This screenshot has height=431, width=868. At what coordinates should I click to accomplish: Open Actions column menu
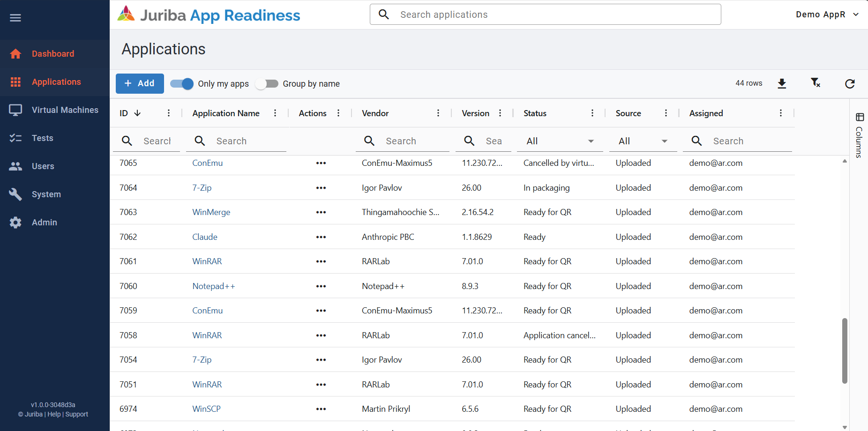[x=338, y=113]
